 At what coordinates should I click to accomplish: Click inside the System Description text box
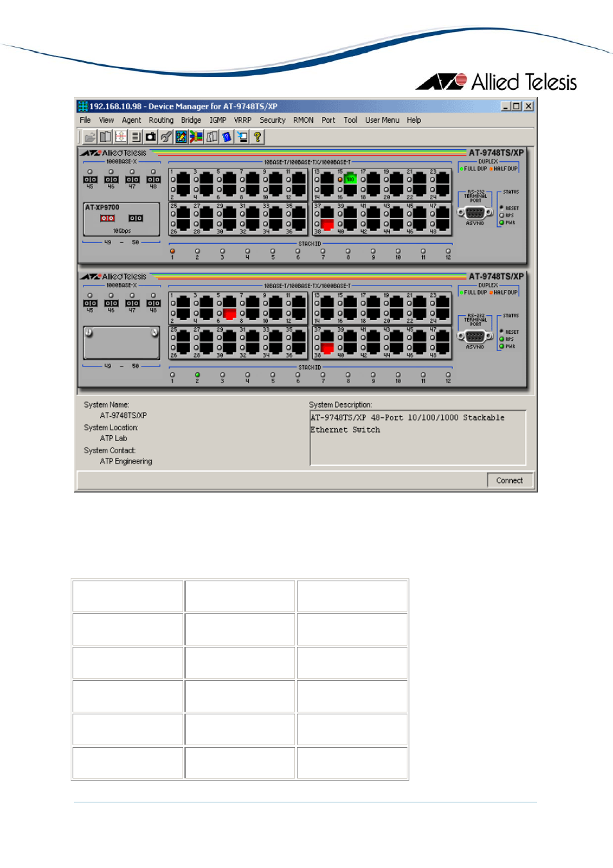click(x=418, y=438)
